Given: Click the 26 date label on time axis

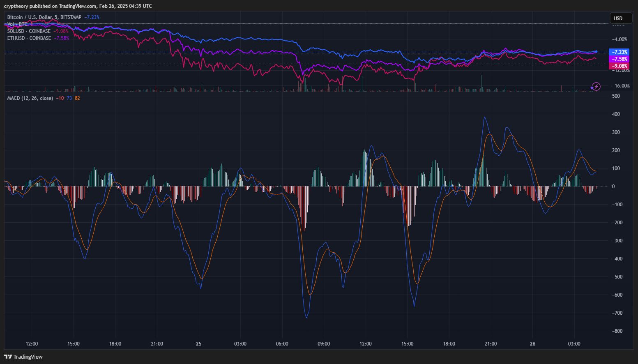Looking at the screenshot, I should [x=532, y=344].
